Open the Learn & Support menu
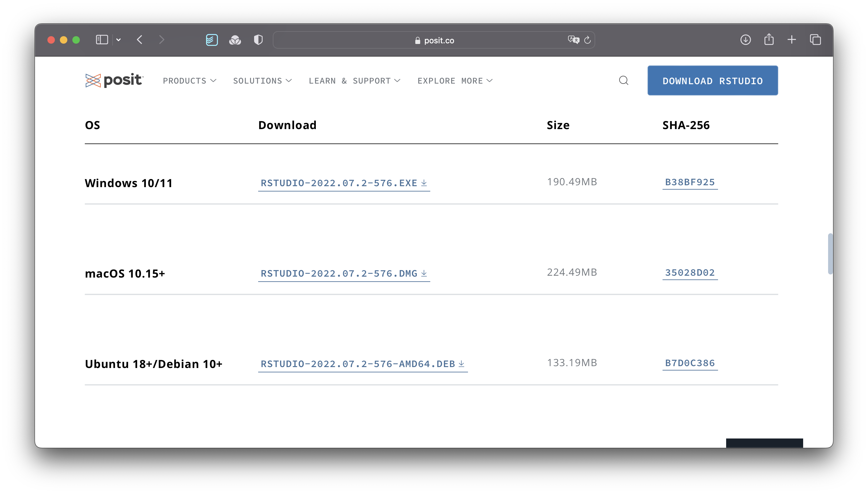Screen dimensions: 868x494 pyautogui.click(x=354, y=81)
